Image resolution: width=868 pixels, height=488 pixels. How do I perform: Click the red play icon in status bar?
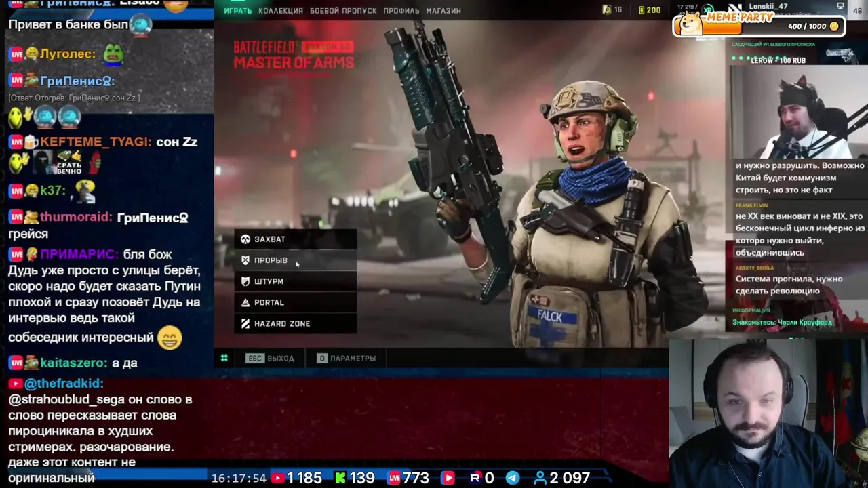coord(448,478)
